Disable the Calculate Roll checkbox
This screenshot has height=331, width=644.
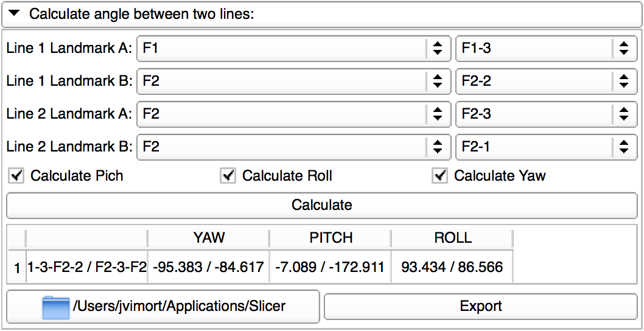pos(228,176)
